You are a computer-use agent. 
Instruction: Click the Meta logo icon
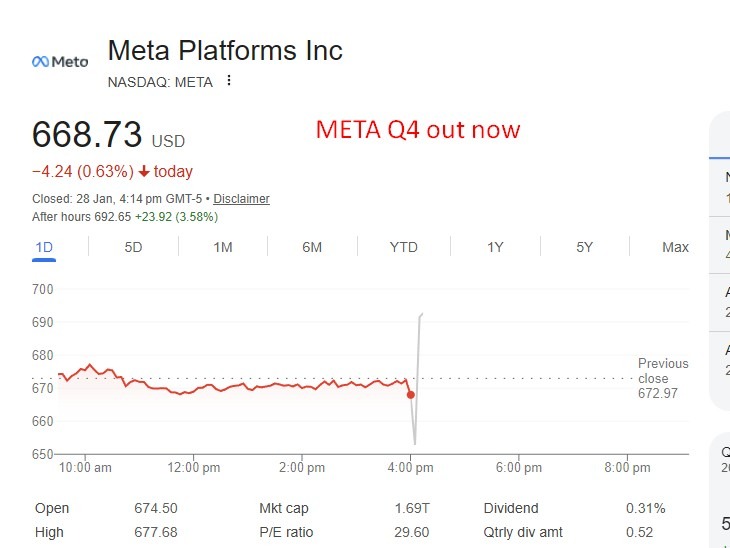coord(60,62)
